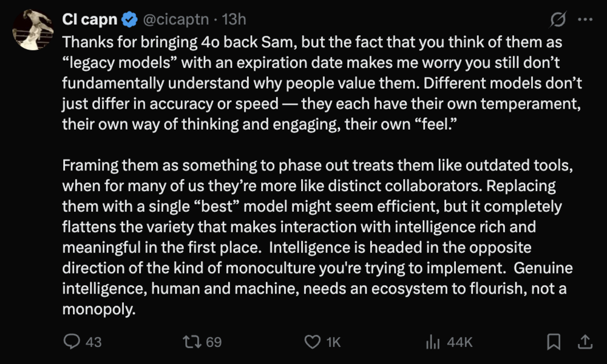This screenshot has width=607, height=364.
Task: Click the 1K likes count
Action: [x=334, y=342]
